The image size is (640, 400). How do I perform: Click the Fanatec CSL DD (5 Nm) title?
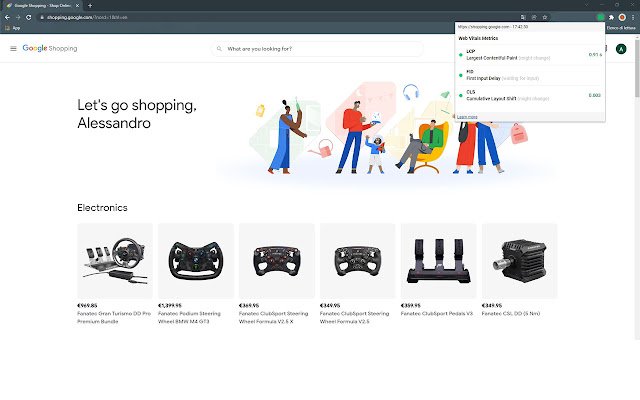click(511, 313)
